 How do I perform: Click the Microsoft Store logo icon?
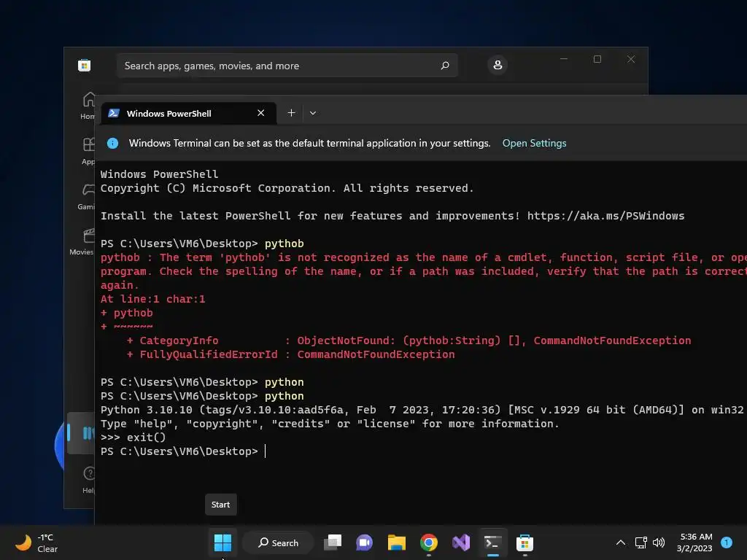[x=85, y=65]
